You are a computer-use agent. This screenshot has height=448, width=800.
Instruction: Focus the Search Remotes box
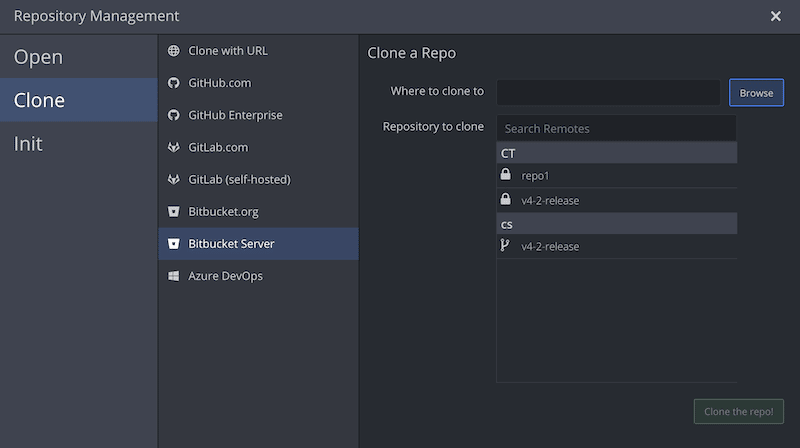tap(616, 128)
